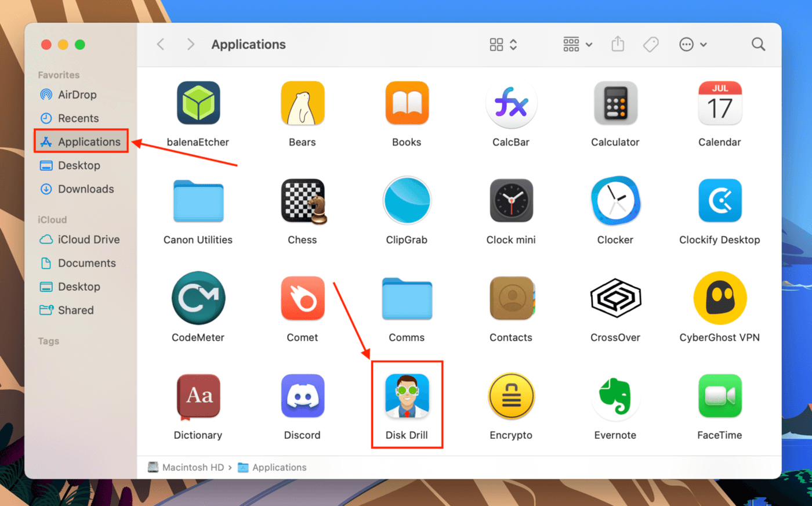Select the Discord app icon
This screenshot has width=812, height=506.
click(302, 396)
